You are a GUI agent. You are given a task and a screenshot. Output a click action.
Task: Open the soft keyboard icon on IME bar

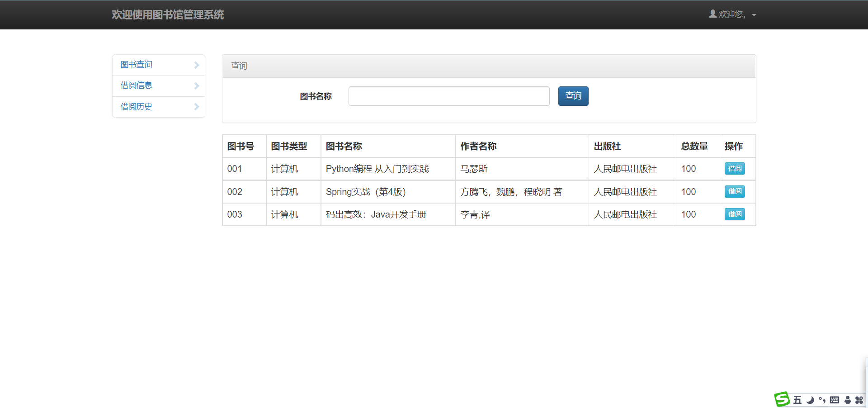point(835,400)
